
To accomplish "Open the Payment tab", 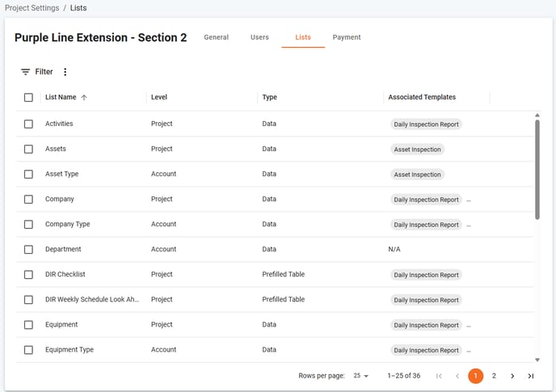I will pyautogui.click(x=347, y=37).
